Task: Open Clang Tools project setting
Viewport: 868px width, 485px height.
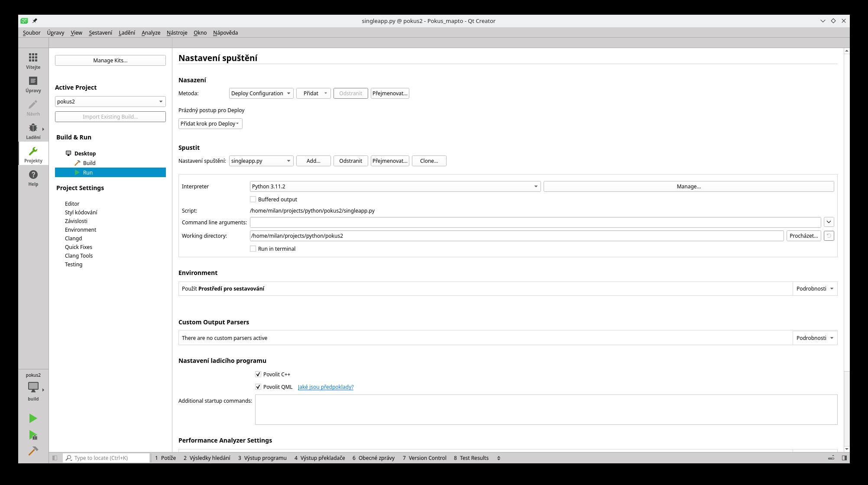Action: click(79, 255)
